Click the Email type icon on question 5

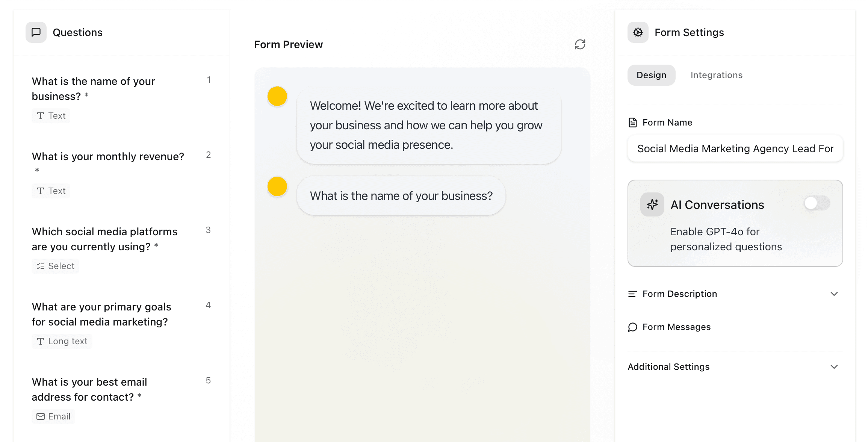[53, 416]
